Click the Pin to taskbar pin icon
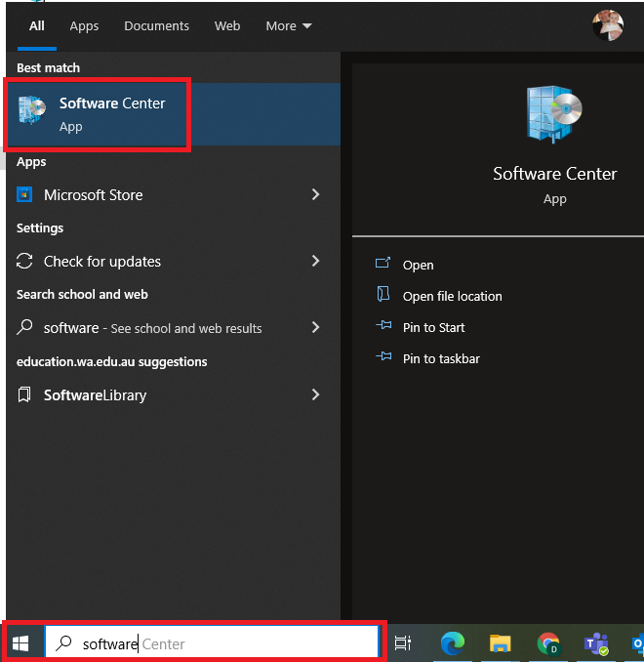 (x=383, y=356)
